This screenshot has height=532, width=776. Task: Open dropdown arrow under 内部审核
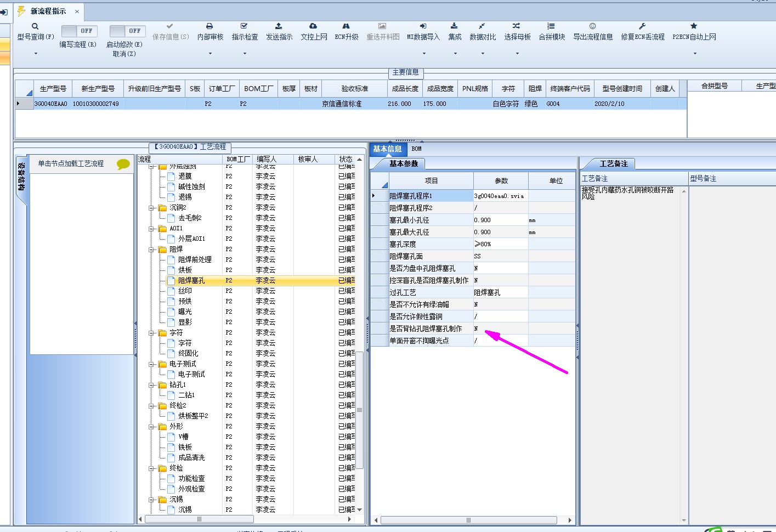point(210,54)
